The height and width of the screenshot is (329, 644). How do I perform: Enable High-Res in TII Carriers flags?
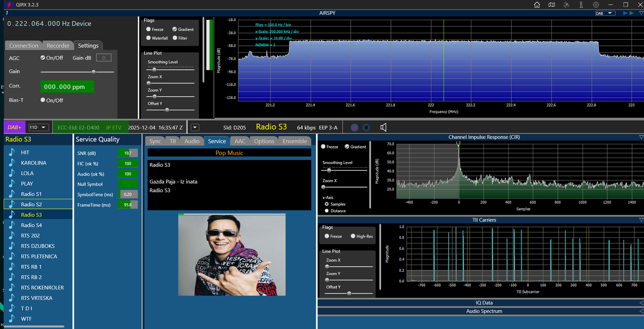353,236
